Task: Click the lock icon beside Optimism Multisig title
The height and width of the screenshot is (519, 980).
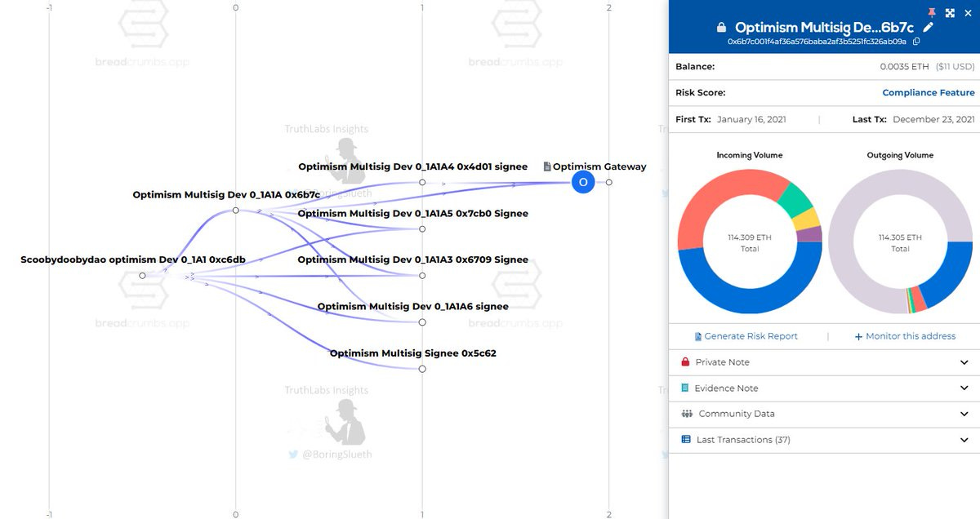Action: 721,28
